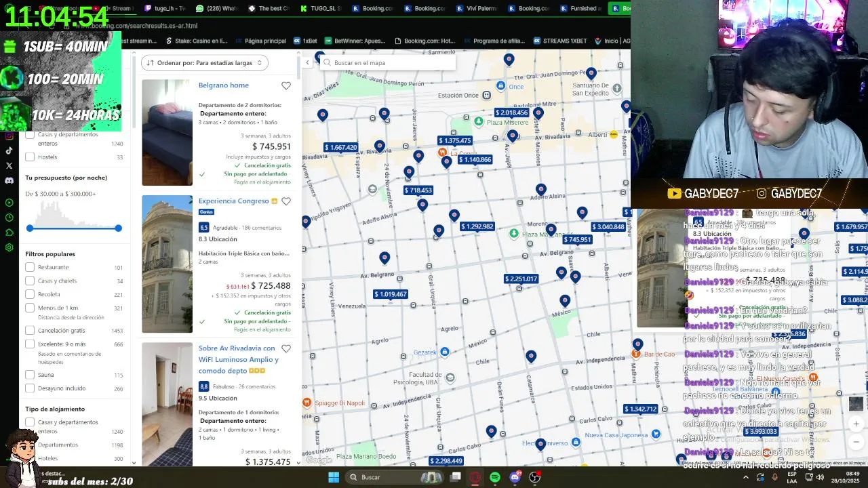Open the BetWinner bookmark
The image size is (868, 488).
click(x=355, y=41)
